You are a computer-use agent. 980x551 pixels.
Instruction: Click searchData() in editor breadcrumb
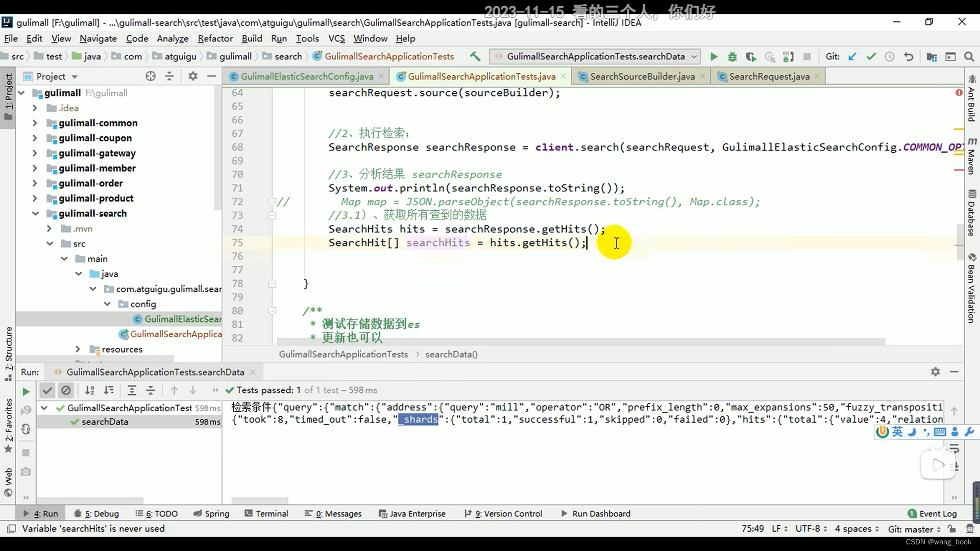451,354
